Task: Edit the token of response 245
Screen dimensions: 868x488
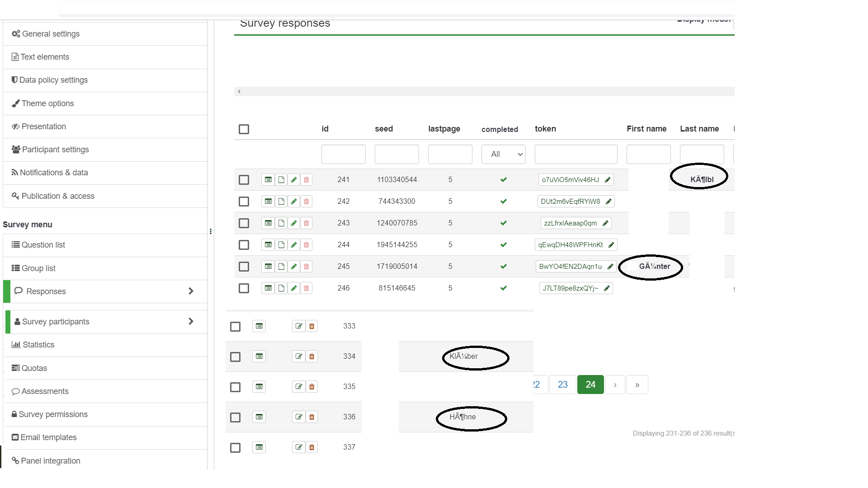Action: (610, 267)
